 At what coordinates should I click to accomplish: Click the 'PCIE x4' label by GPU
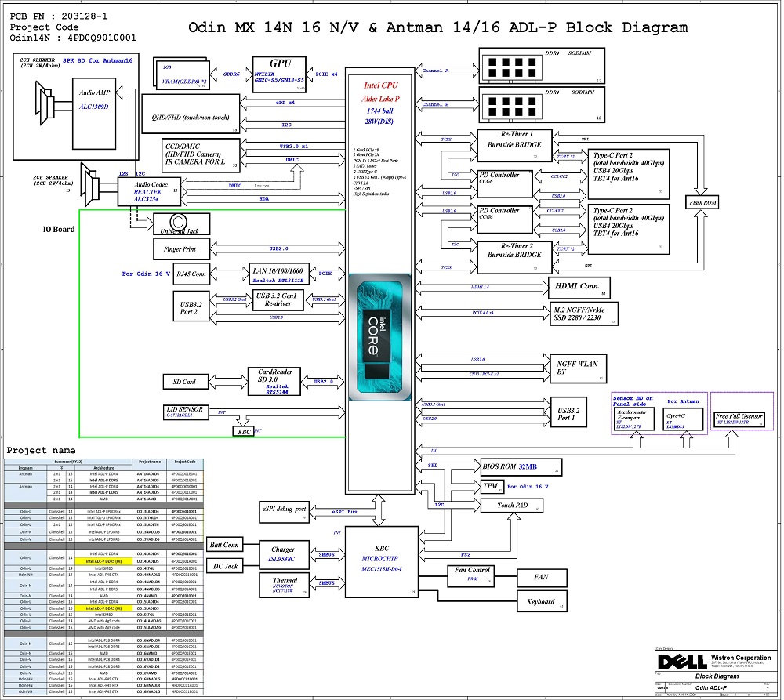click(326, 74)
